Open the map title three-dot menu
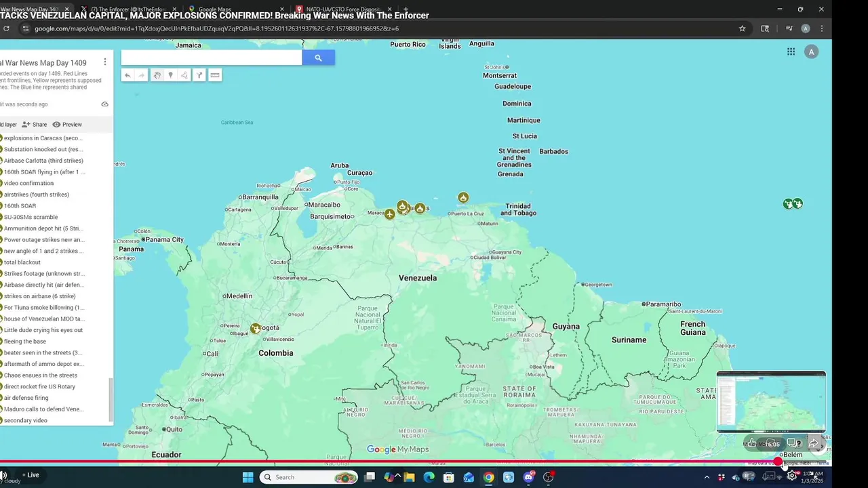 [104, 62]
